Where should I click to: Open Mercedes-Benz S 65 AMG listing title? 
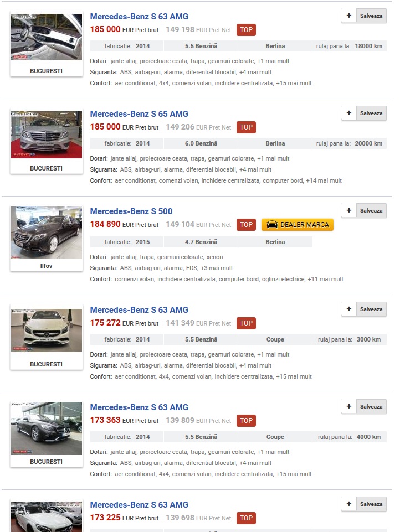(139, 114)
